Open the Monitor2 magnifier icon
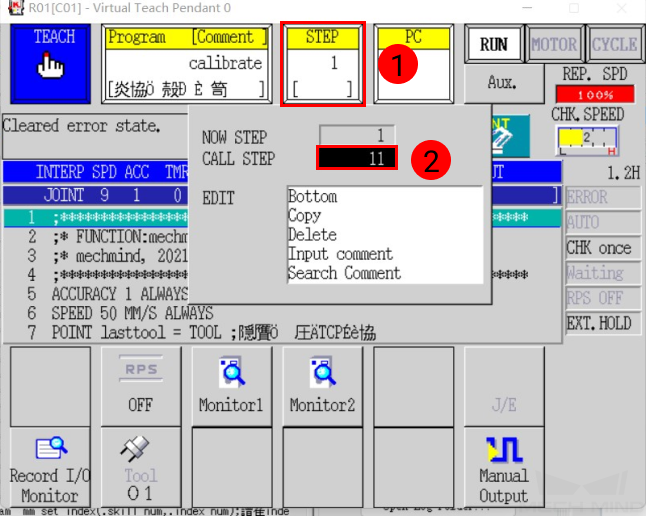The width and height of the screenshot is (646, 516). tap(323, 372)
